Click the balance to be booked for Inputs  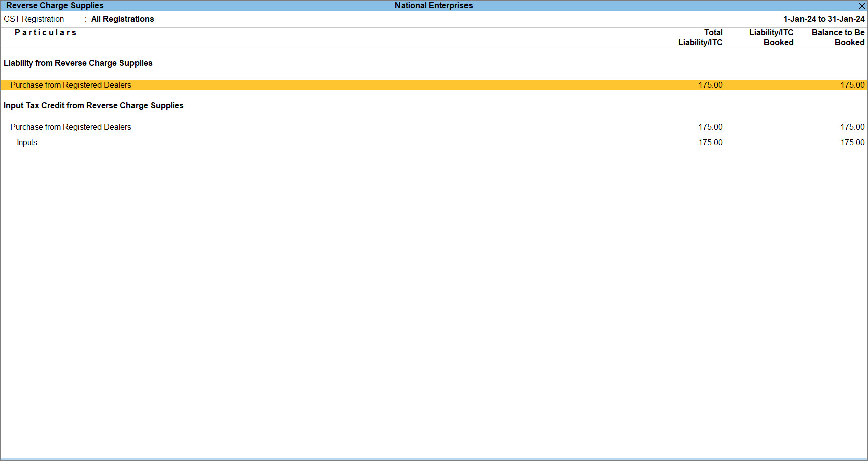pyautogui.click(x=852, y=143)
